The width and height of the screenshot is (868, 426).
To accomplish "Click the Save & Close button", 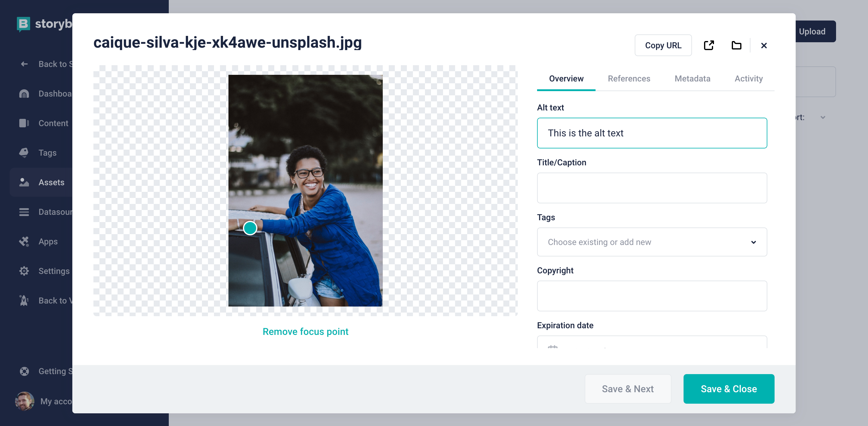I will (728, 389).
